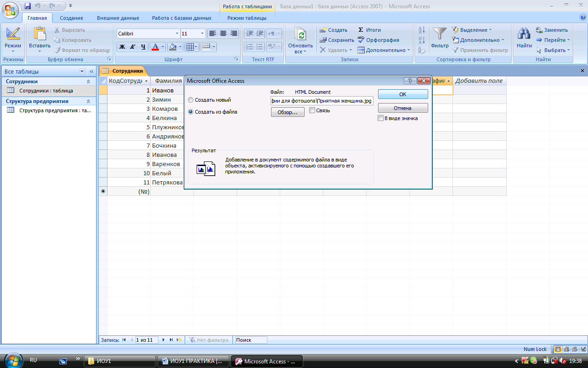Go to next record navigation arrow
The height and width of the screenshot is (368, 588).
pyautogui.click(x=164, y=340)
